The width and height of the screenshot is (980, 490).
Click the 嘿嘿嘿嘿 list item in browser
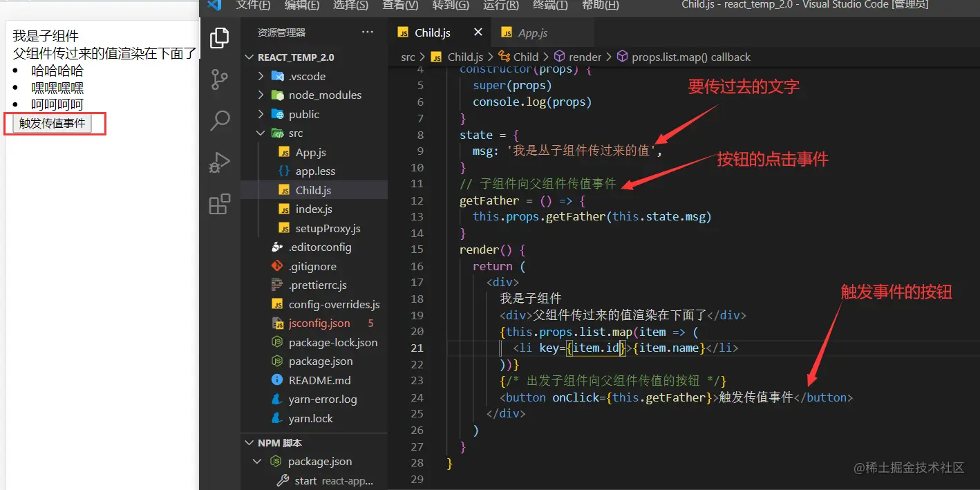tap(57, 88)
